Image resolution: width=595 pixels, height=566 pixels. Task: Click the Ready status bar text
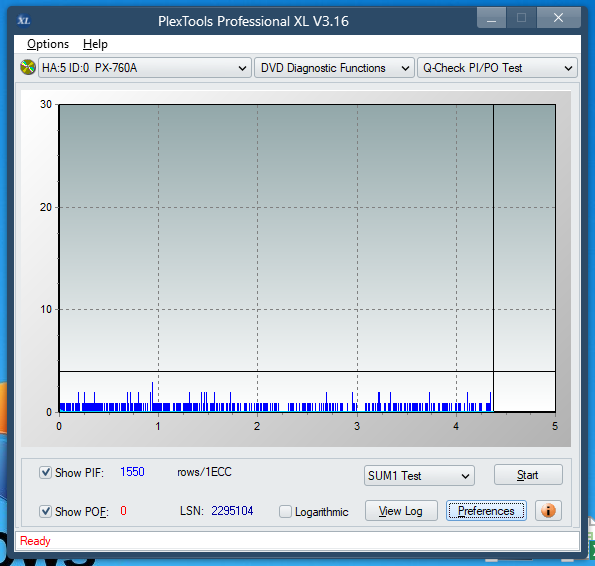pyautogui.click(x=35, y=541)
